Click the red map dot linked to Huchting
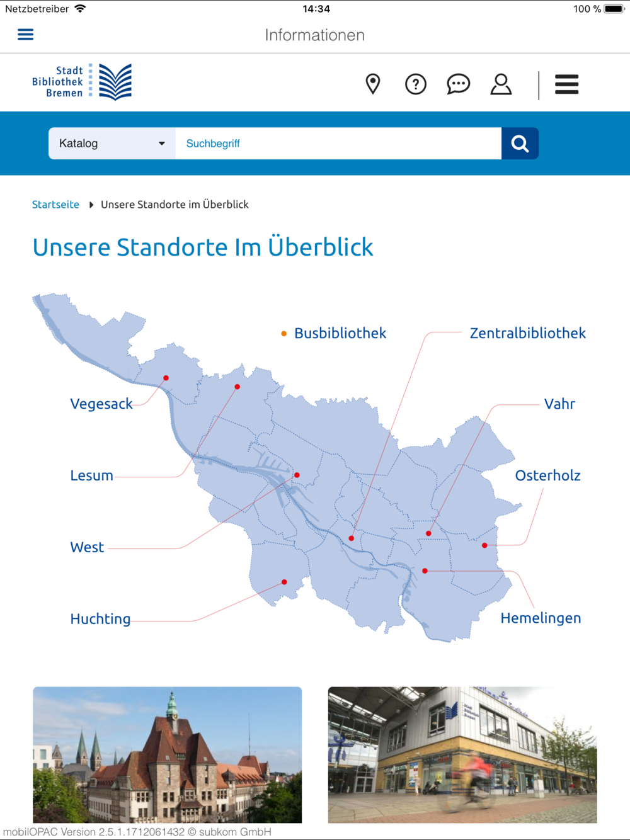Screen dimensions: 630x840 284,582
